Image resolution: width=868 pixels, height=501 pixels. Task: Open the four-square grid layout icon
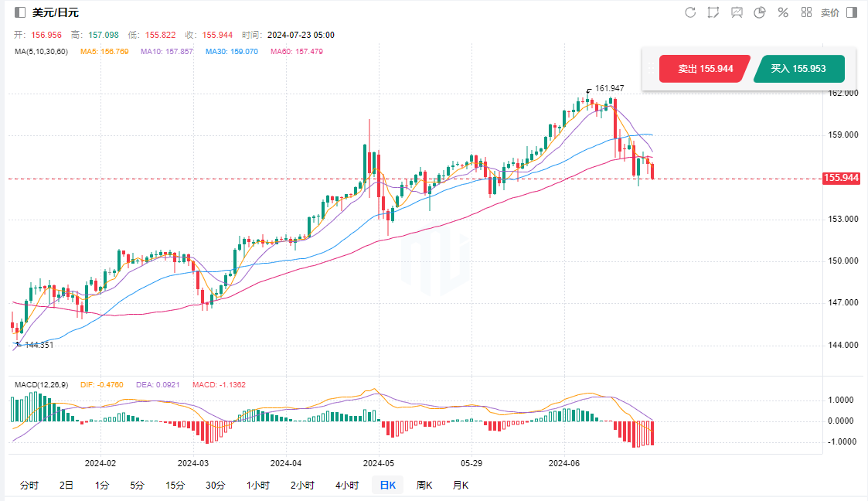(x=806, y=12)
